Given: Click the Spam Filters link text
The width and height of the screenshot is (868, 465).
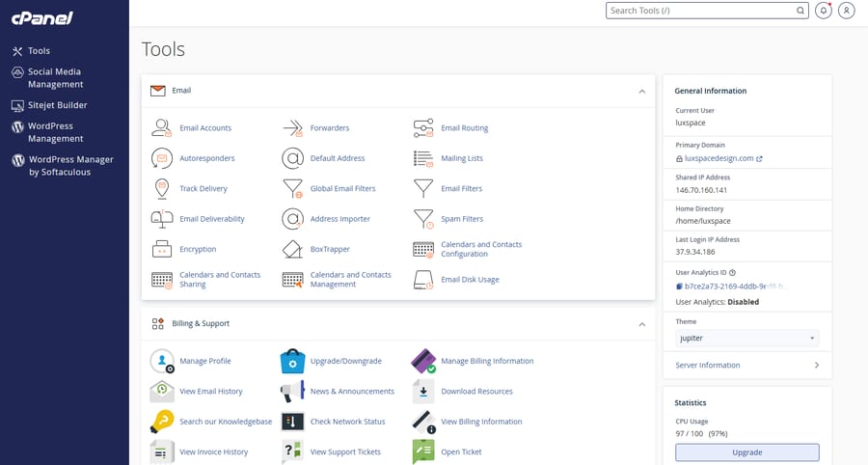Looking at the screenshot, I should [x=462, y=219].
